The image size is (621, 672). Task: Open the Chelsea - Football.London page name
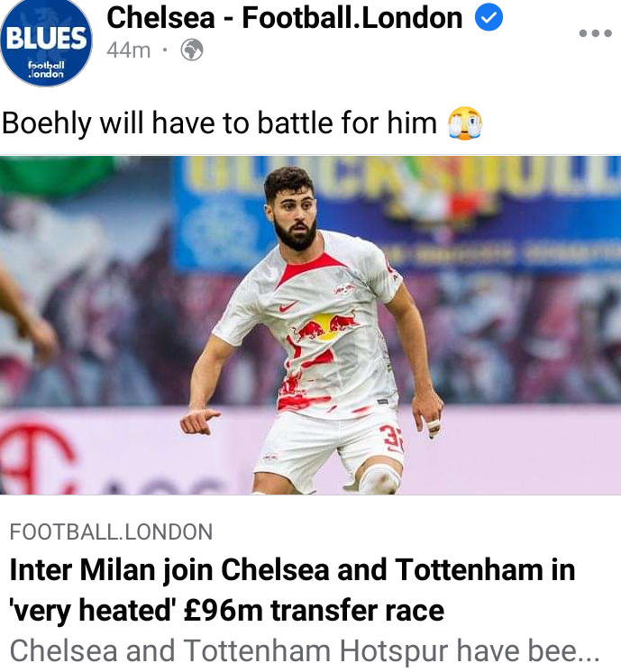pyautogui.click(x=285, y=18)
